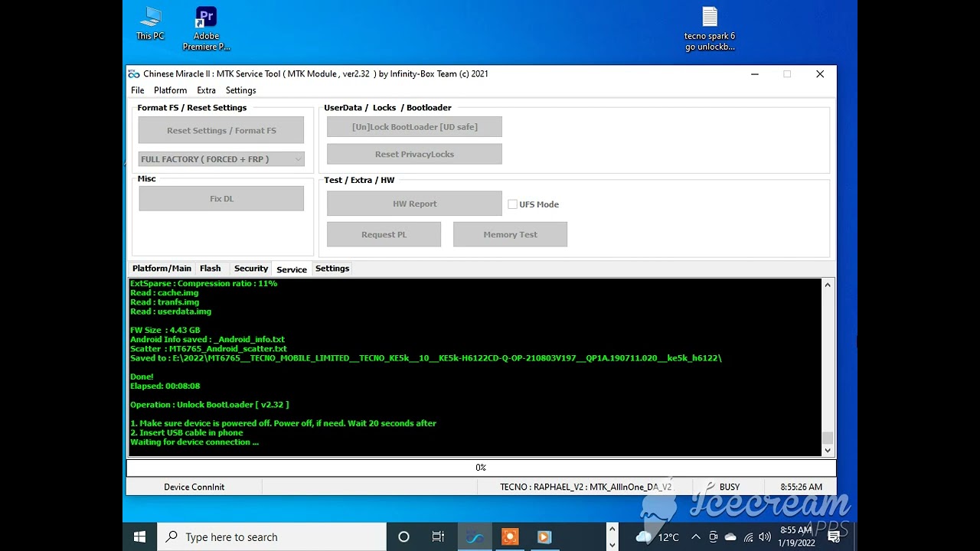Click log scrollbar down arrow
Screen dimensions: 980x551
pos(827,451)
